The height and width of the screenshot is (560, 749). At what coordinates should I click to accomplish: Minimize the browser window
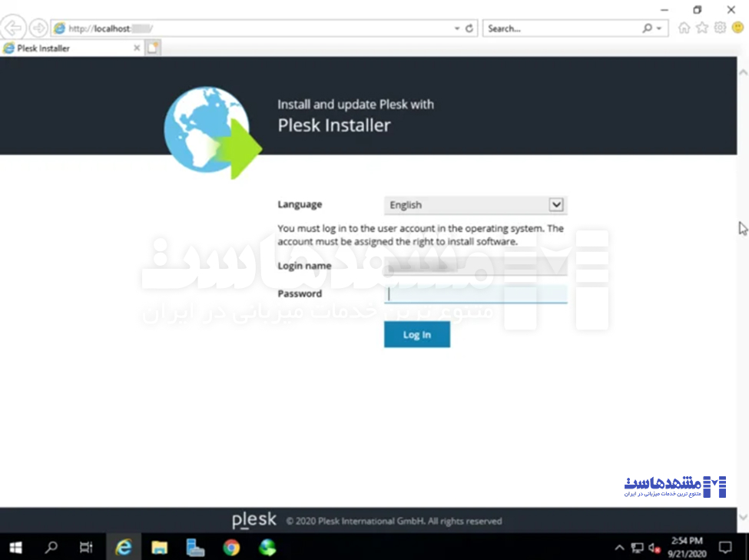point(664,9)
